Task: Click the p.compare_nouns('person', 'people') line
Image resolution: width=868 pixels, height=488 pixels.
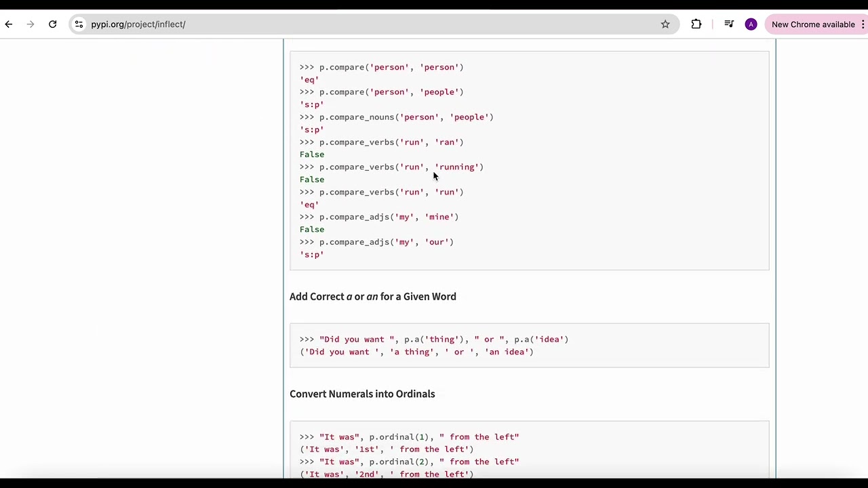Action: pyautogui.click(x=397, y=117)
